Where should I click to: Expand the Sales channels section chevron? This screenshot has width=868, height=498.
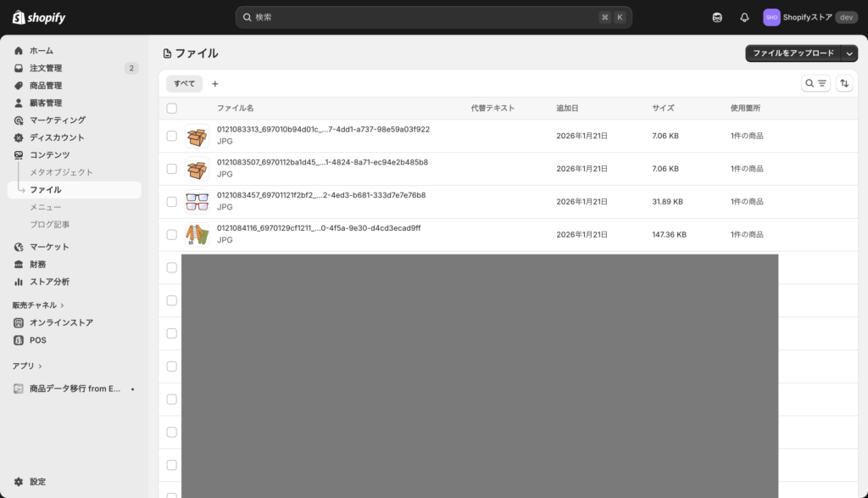pos(63,305)
